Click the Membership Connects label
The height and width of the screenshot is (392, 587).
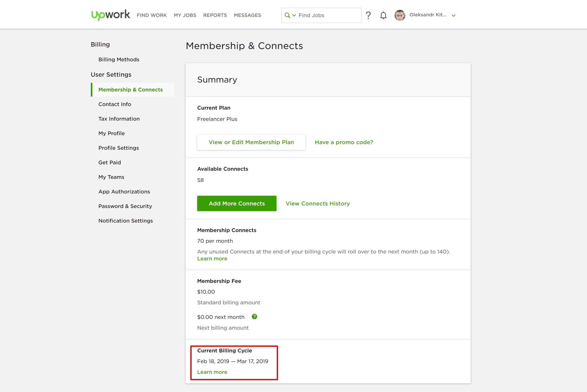227,230
